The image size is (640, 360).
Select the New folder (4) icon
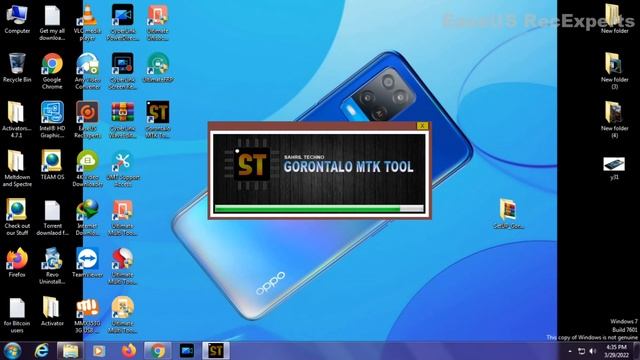click(x=614, y=119)
